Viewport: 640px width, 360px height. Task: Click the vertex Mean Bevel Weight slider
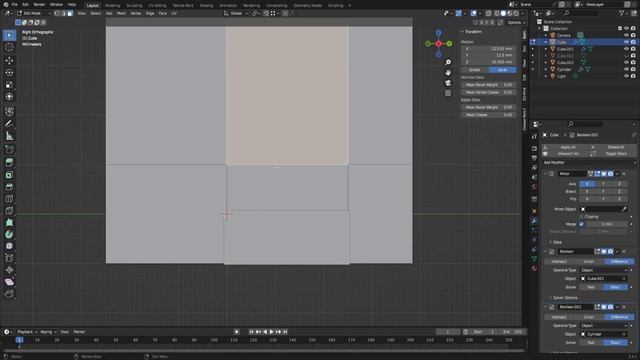pyautogui.click(x=488, y=85)
